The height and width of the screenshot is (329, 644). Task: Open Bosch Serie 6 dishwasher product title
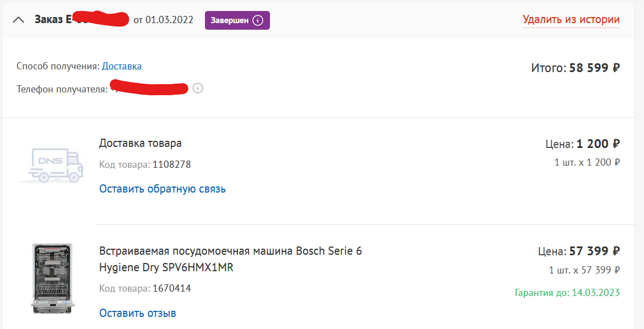pos(230,259)
